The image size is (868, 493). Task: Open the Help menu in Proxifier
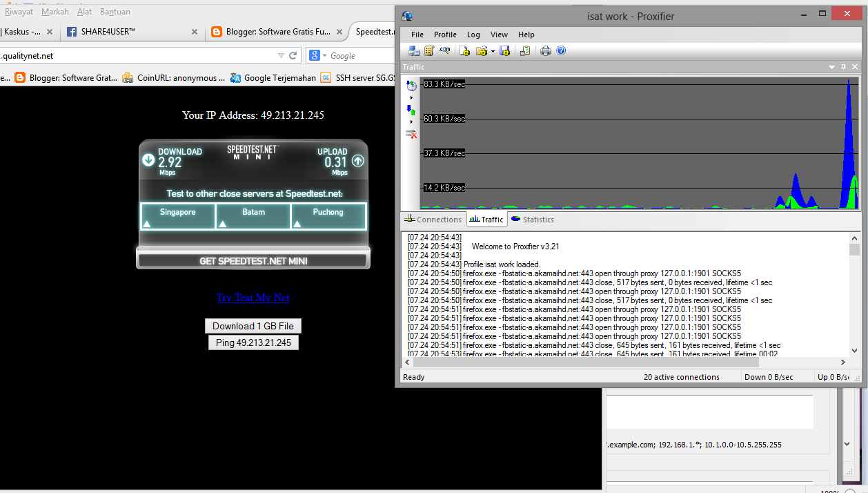pos(526,35)
